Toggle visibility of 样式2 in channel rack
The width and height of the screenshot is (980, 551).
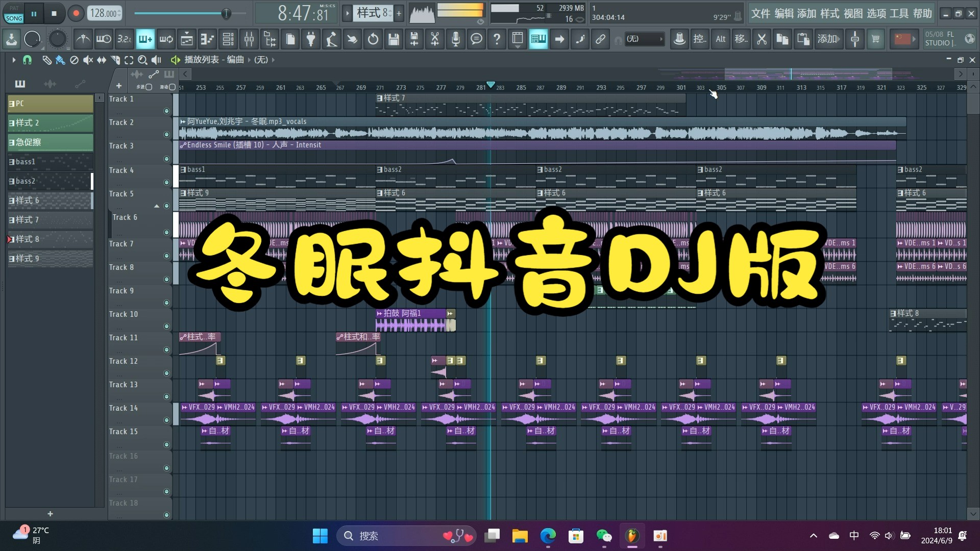tap(12, 122)
